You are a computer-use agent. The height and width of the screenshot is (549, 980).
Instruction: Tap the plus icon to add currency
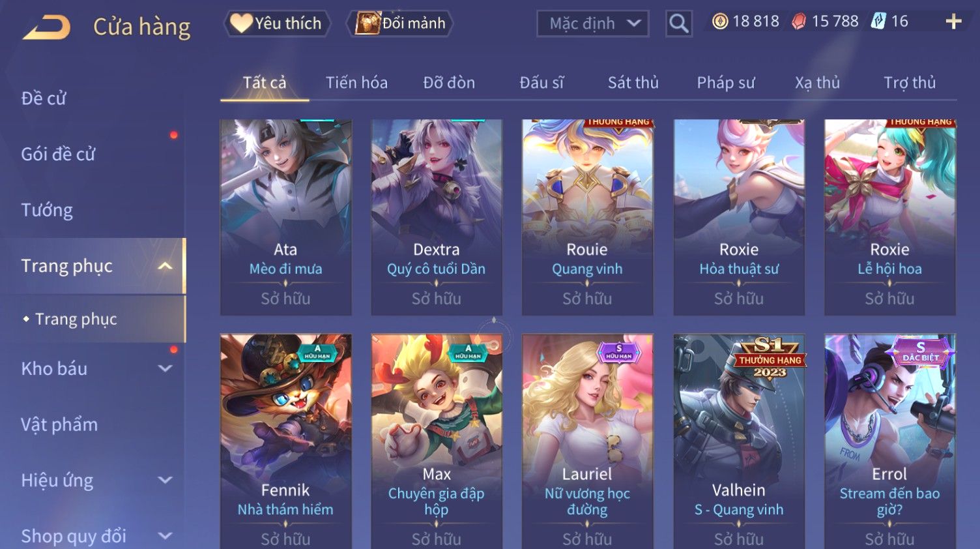pyautogui.click(x=953, y=22)
